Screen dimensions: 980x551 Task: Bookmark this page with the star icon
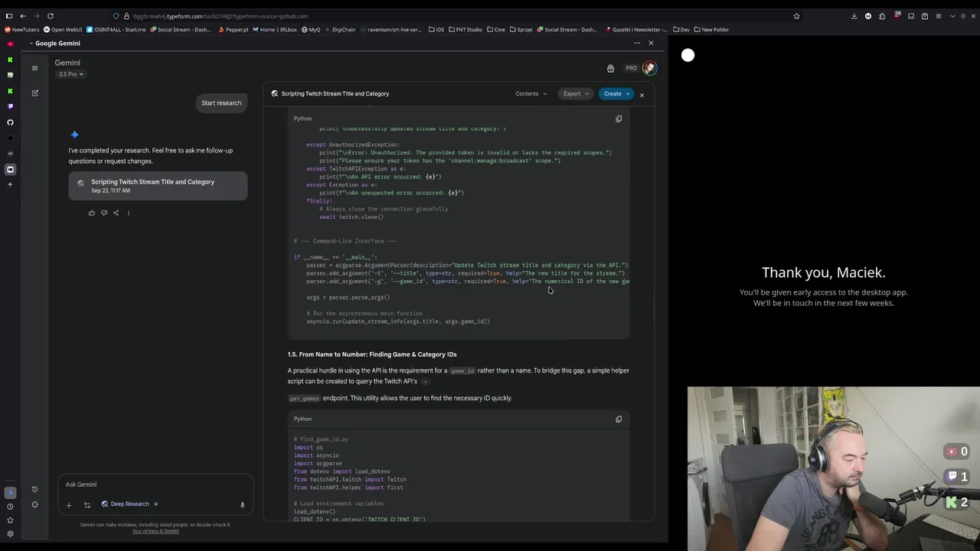(796, 16)
